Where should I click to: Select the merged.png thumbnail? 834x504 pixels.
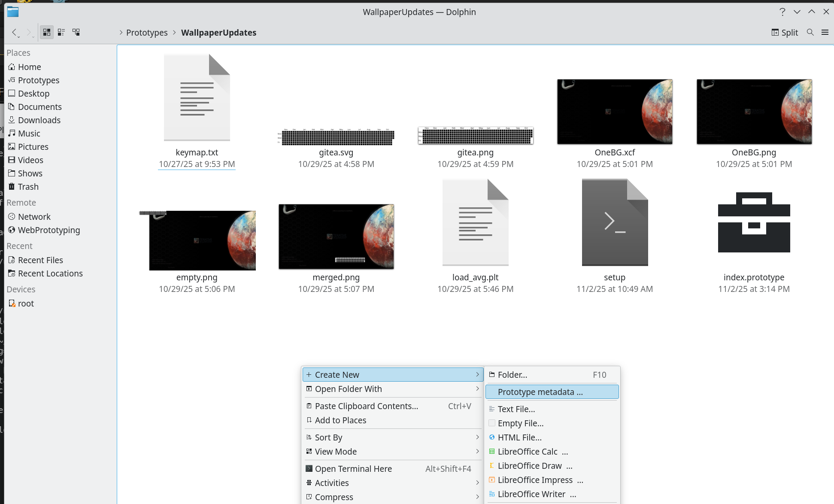tap(336, 237)
